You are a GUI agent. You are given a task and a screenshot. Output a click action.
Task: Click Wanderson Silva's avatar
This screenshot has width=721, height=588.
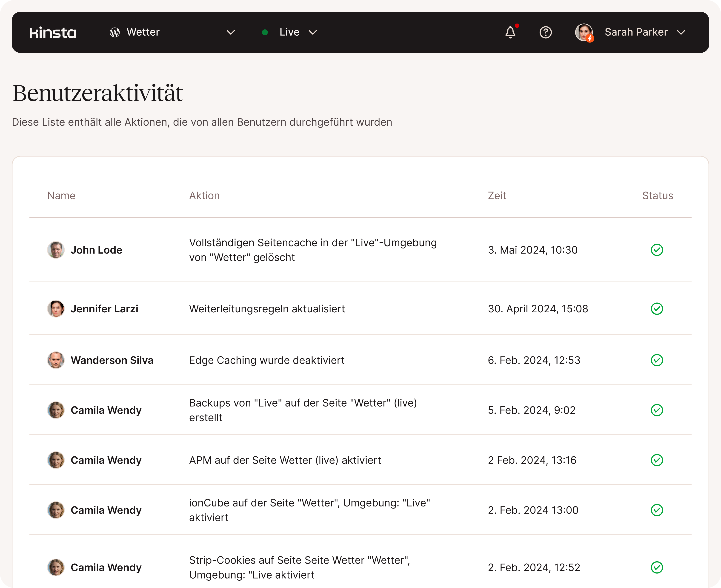[x=56, y=360]
